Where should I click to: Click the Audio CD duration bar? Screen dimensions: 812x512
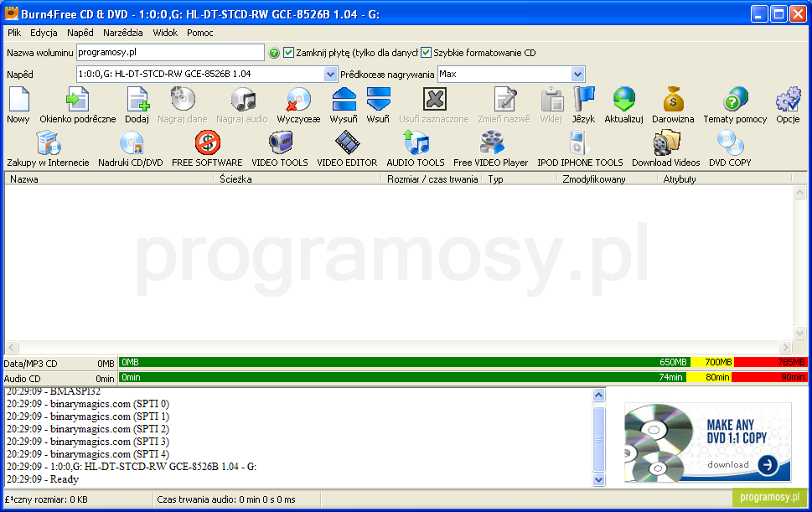point(463,377)
